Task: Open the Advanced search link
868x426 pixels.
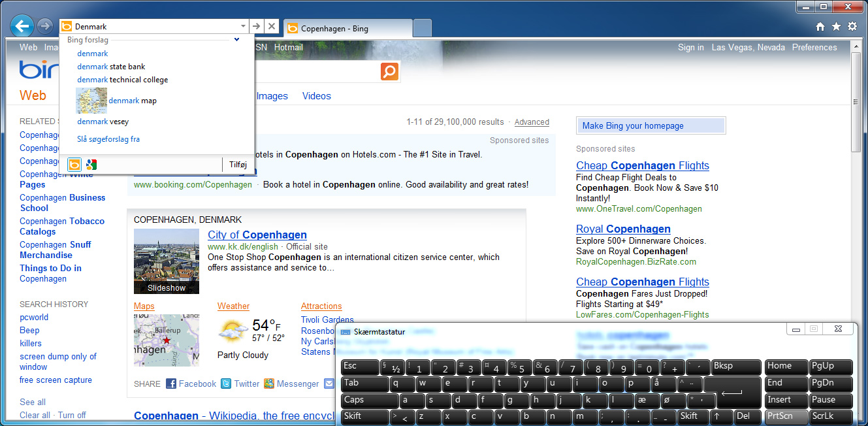Action: (532, 122)
